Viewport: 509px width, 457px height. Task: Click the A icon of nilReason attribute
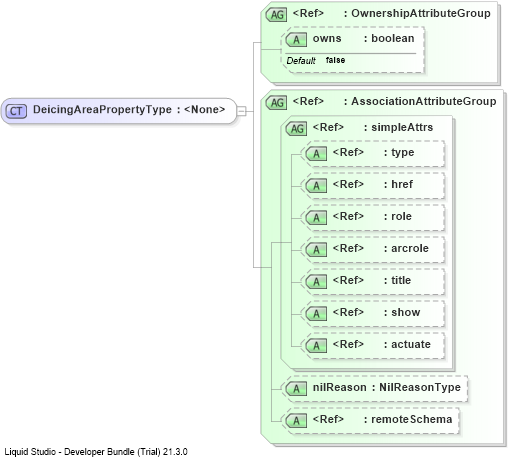coord(296,389)
